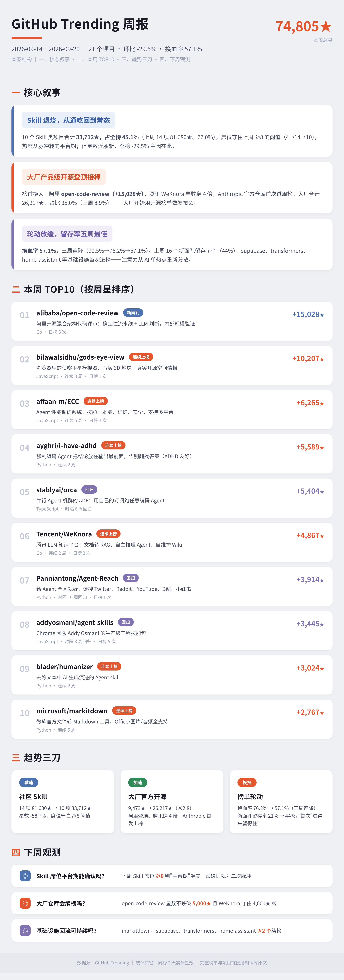The image size is (344, 980).
Task: Click the blue icon beside Skill 席位平台期能确认吗
Action: click(25, 876)
